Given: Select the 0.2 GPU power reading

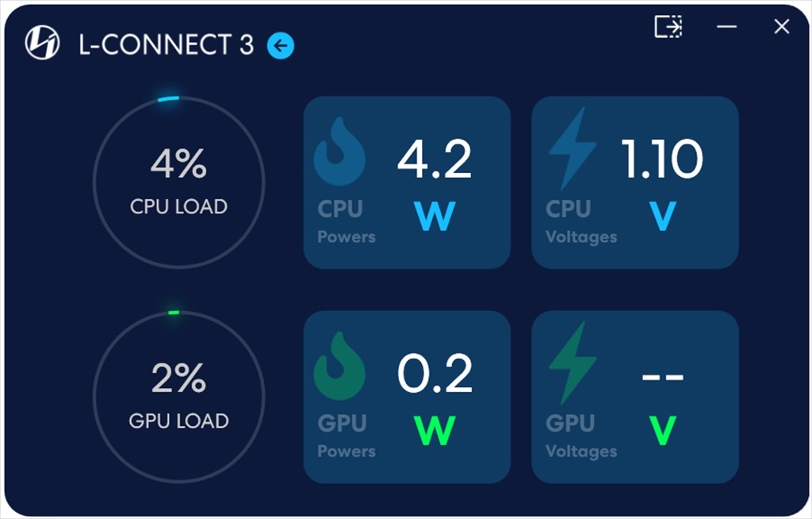Looking at the screenshot, I should tap(435, 374).
